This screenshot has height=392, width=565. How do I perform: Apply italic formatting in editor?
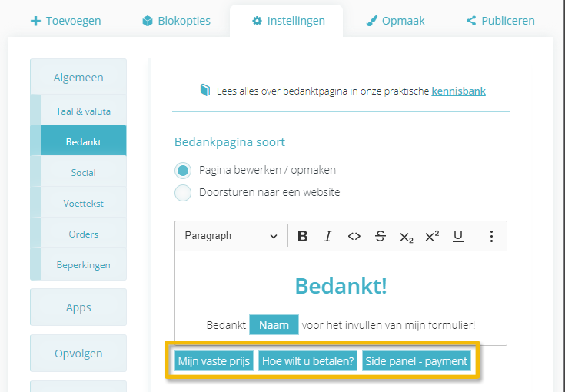click(328, 236)
